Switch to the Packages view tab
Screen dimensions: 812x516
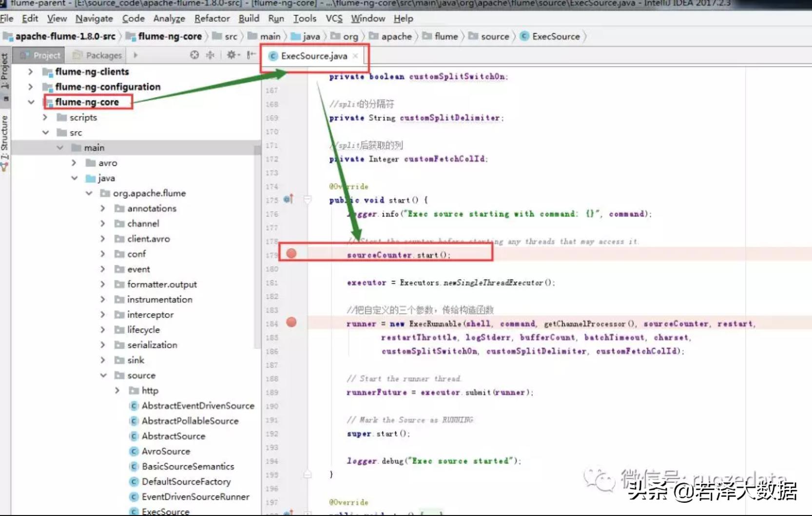97,55
